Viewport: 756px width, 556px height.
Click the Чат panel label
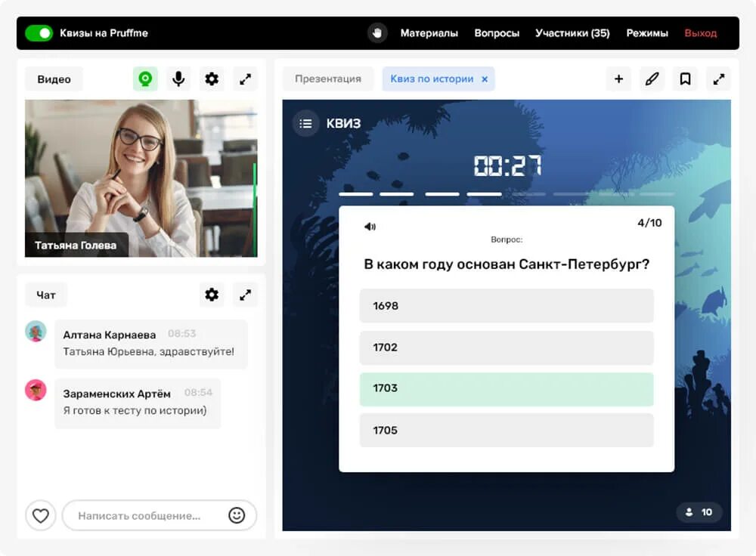(46, 295)
